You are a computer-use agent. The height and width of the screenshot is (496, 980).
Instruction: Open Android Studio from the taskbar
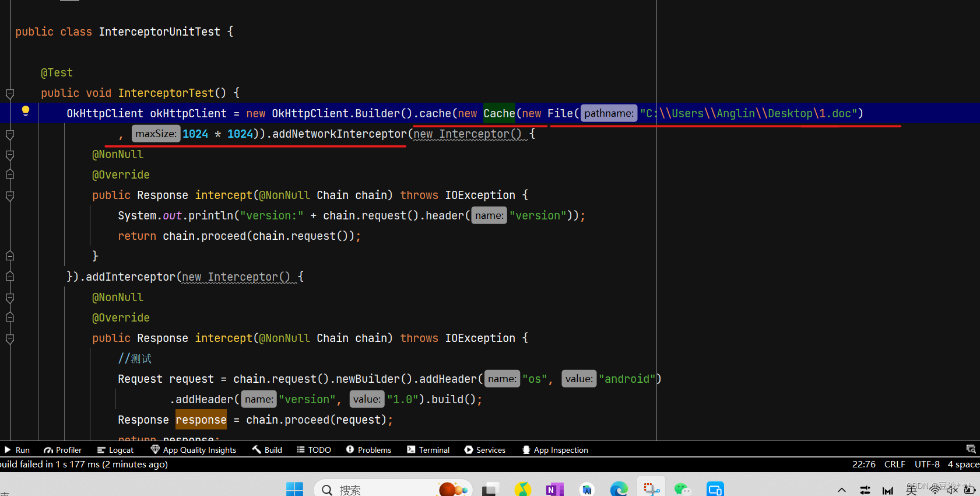(586, 489)
